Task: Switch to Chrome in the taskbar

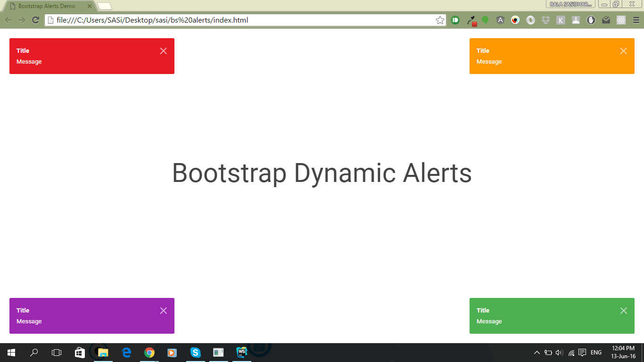Action: pyautogui.click(x=149, y=353)
